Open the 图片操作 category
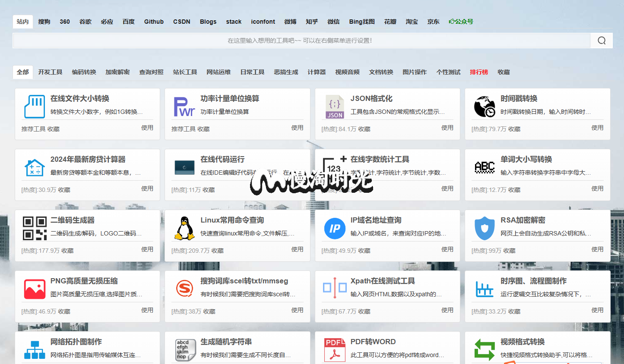The height and width of the screenshot is (364, 624). click(415, 72)
